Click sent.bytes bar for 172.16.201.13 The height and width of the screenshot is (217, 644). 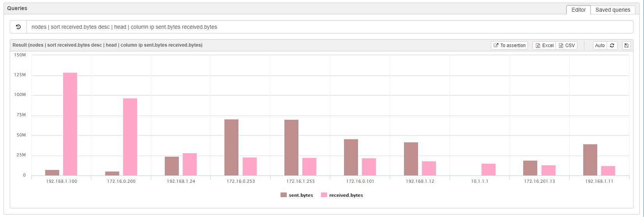(x=530, y=168)
